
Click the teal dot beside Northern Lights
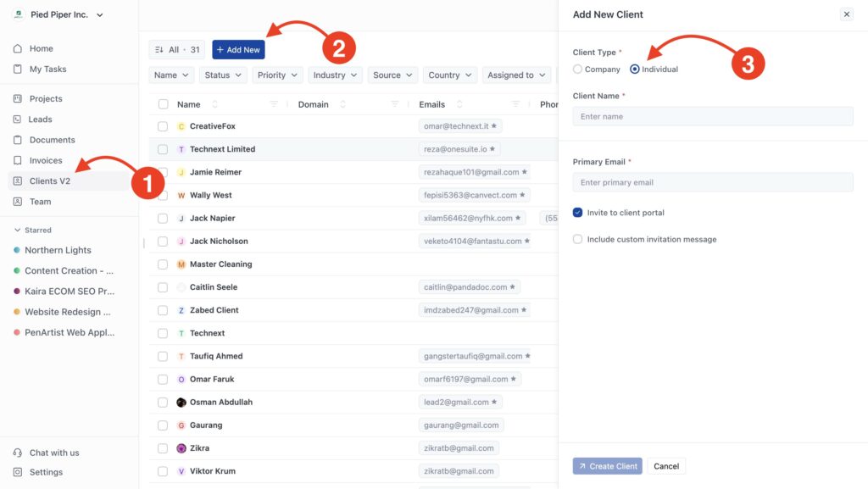(19, 250)
